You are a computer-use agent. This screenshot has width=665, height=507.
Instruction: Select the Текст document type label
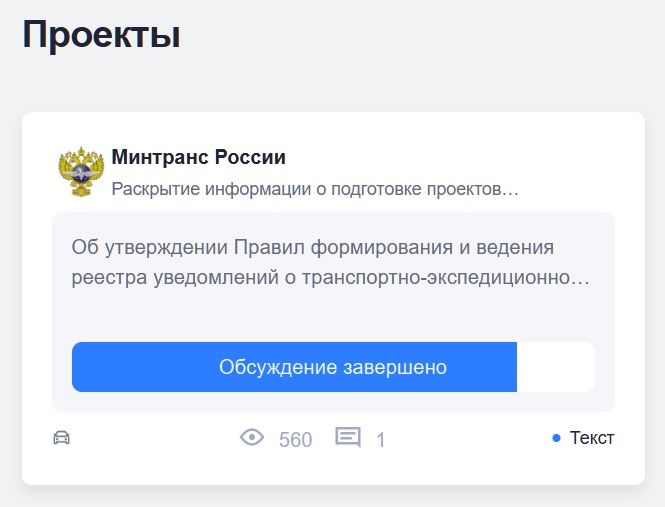[x=592, y=438]
